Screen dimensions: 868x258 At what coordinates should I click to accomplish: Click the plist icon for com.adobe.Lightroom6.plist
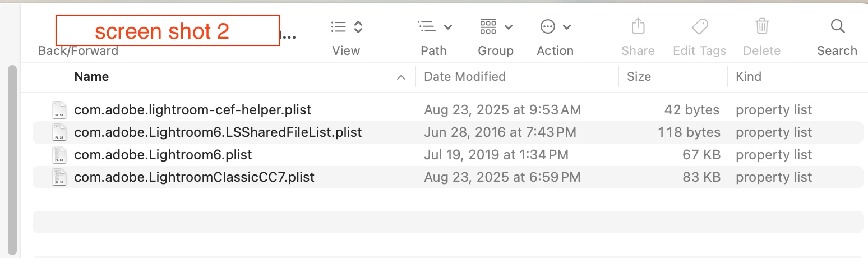pyautogui.click(x=59, y=155)
